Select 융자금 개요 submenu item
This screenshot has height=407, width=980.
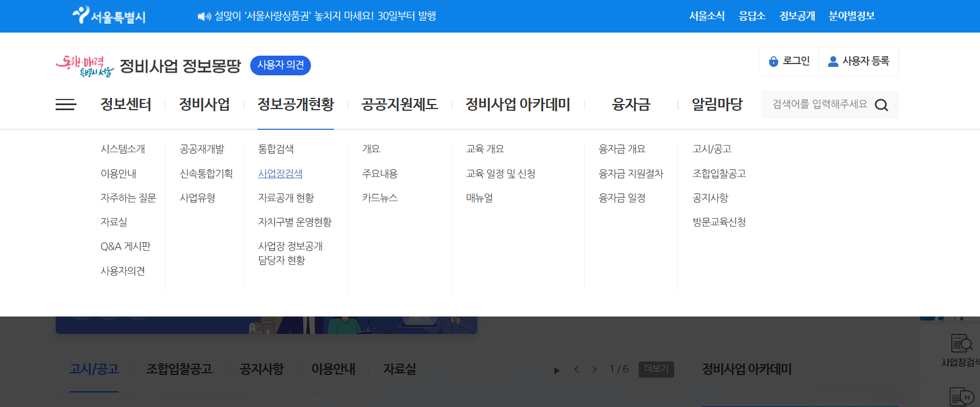622,149
